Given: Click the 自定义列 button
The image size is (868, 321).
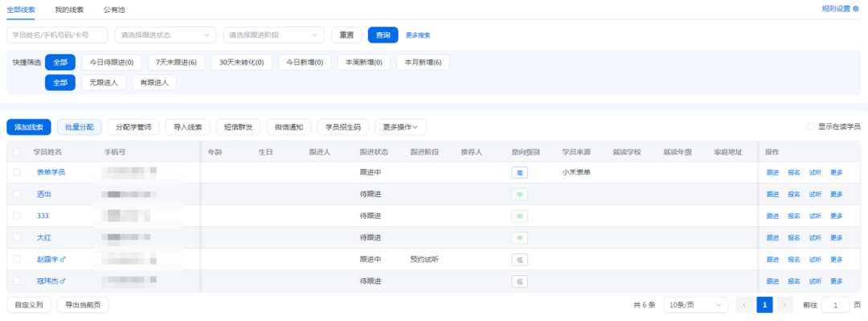Looking at the screenshot, I should click(x=29, y=305).
